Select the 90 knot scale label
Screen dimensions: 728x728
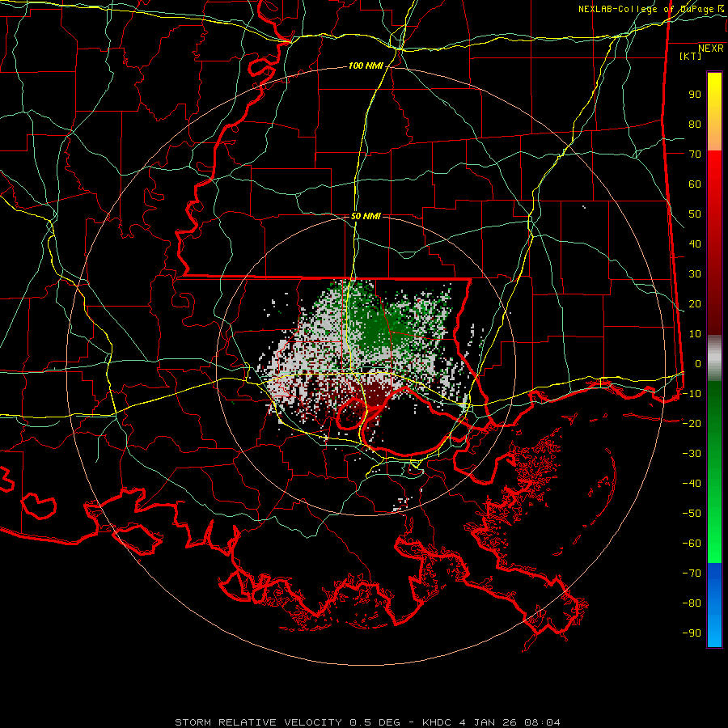[x=695, y=95]
